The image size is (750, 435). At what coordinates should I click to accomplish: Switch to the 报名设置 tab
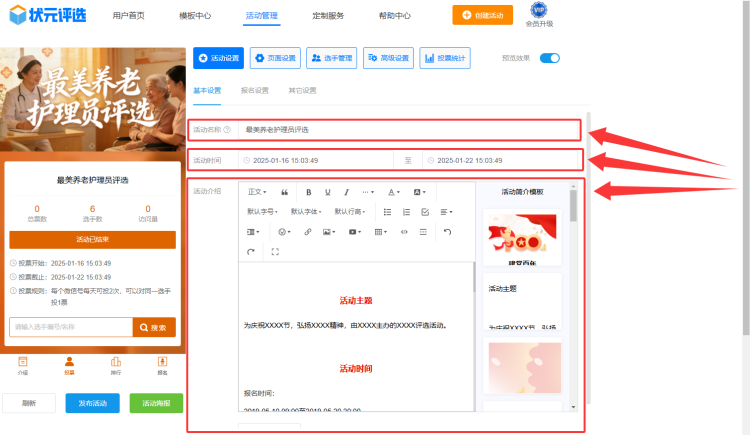[x=254, y=90]
